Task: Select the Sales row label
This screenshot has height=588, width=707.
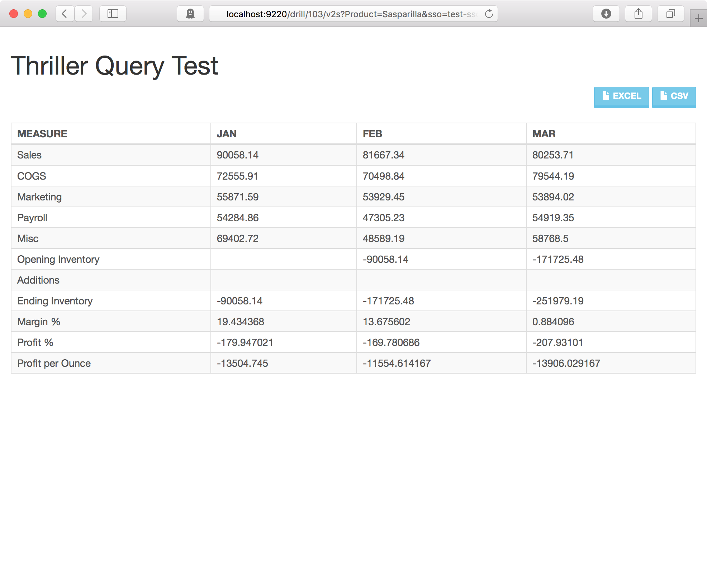Action: coord(29,155)
